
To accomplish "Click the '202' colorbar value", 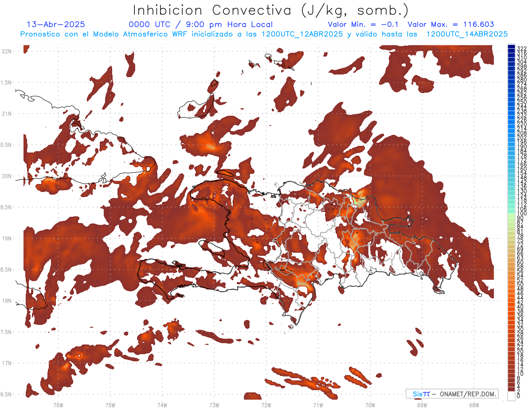I will point(521,138).
